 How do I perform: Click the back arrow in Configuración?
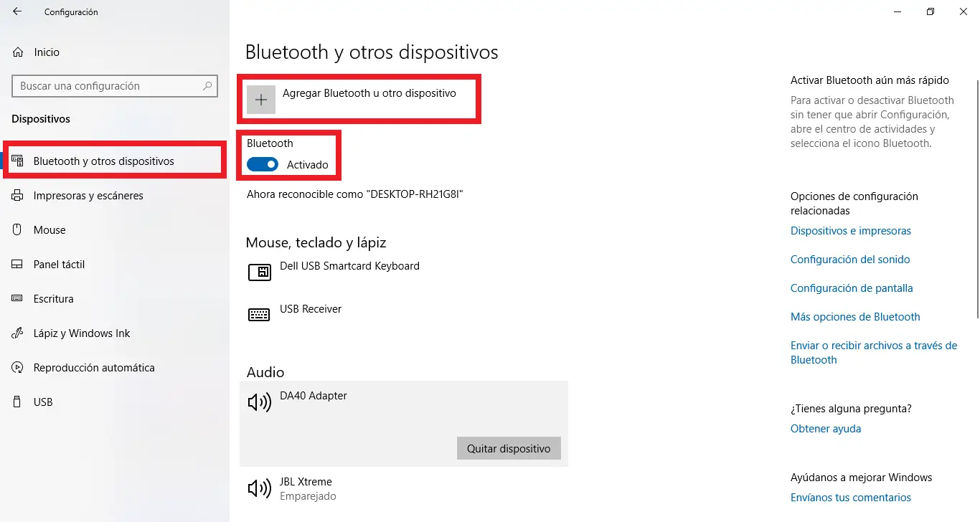click(17, 11)
